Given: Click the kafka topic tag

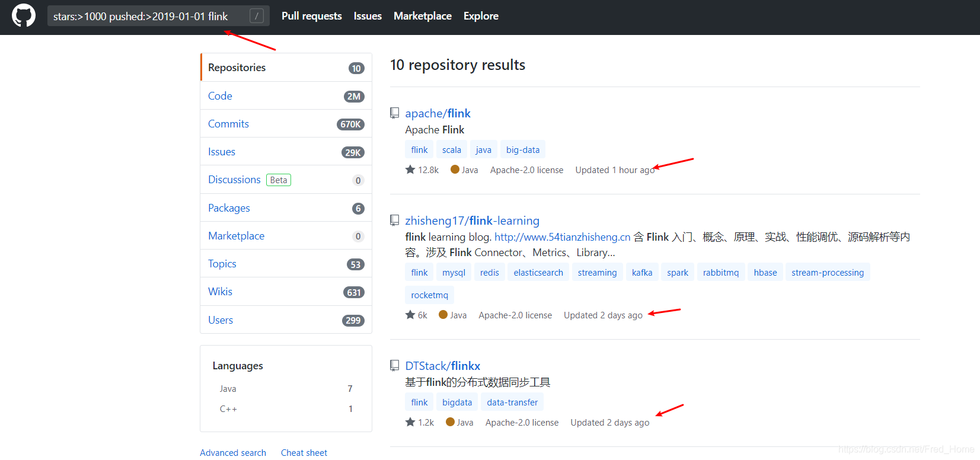Looking at the screenshot, I should (642, 272).
